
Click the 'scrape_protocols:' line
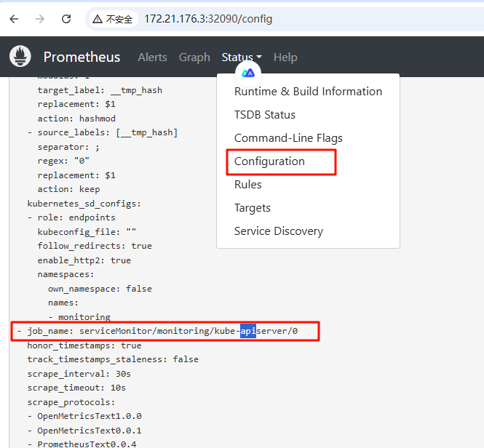point(71,402)
